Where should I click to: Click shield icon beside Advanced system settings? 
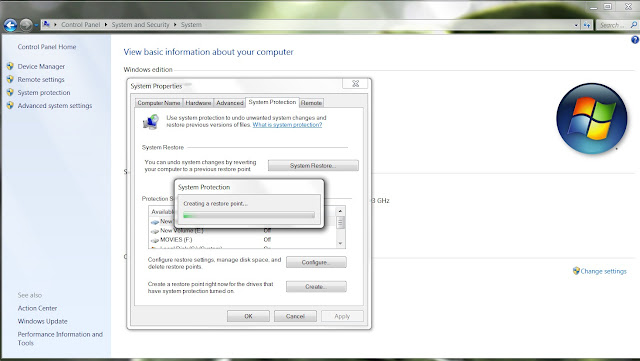pos(10,105)
